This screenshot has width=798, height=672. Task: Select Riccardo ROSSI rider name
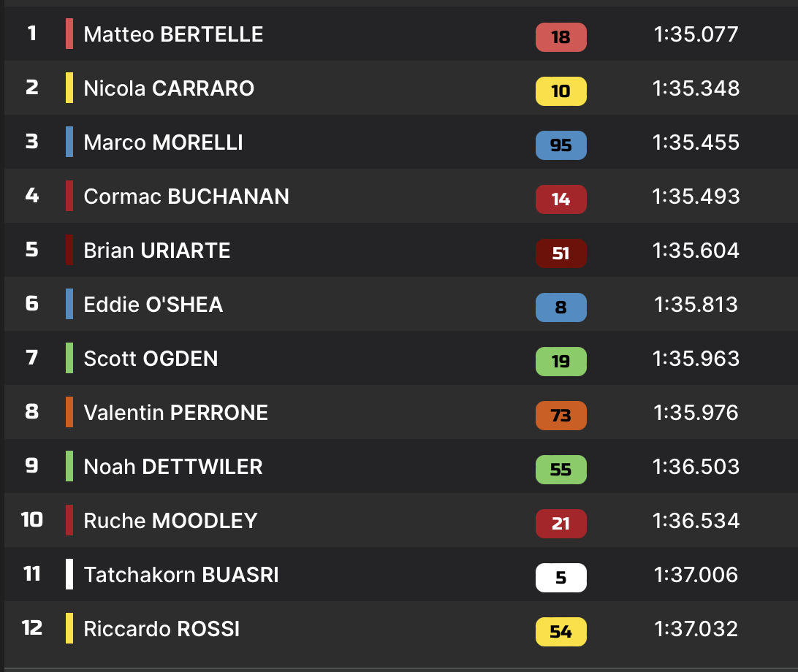point(161,629)
